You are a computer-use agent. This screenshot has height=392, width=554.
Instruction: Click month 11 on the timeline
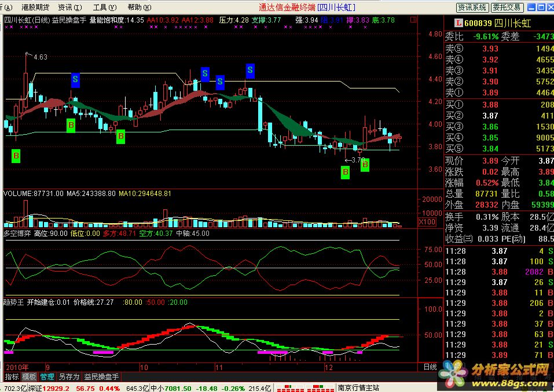tap(219, 367)
